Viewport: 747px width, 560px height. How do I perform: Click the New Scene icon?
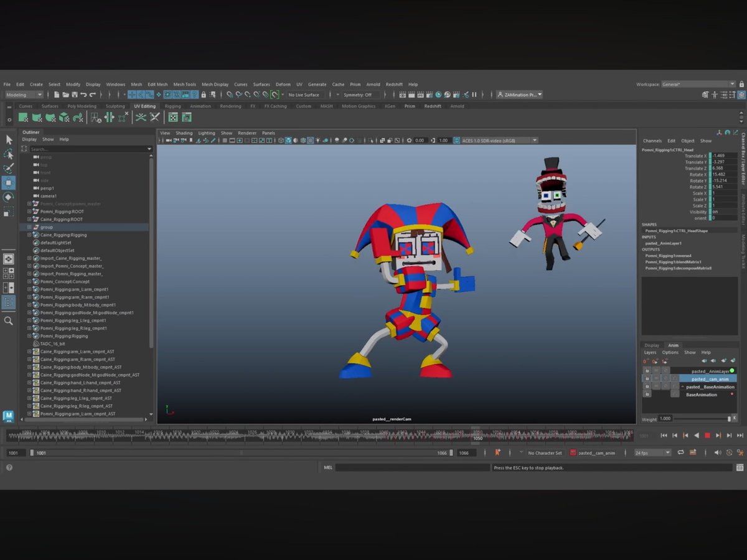(57, 95)
